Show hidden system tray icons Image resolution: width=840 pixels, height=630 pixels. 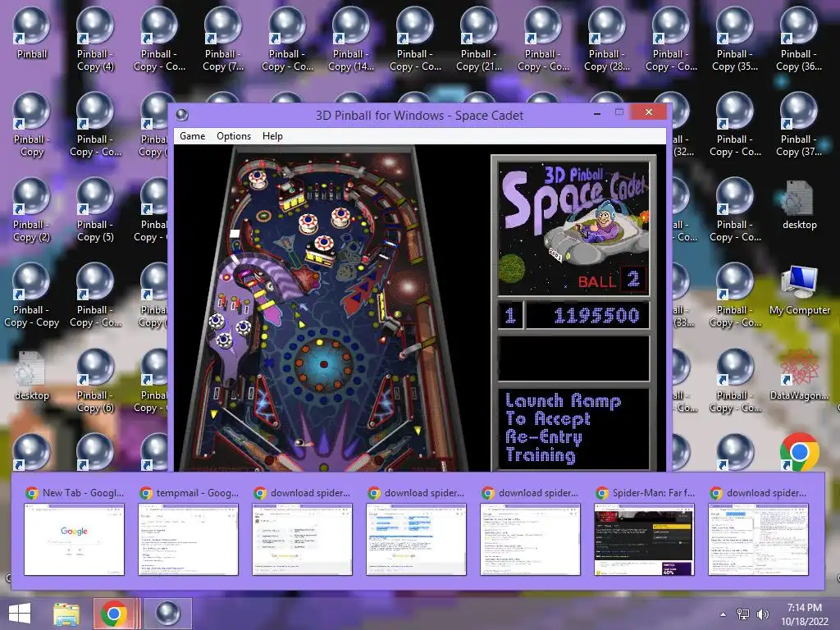coord(724,614)
